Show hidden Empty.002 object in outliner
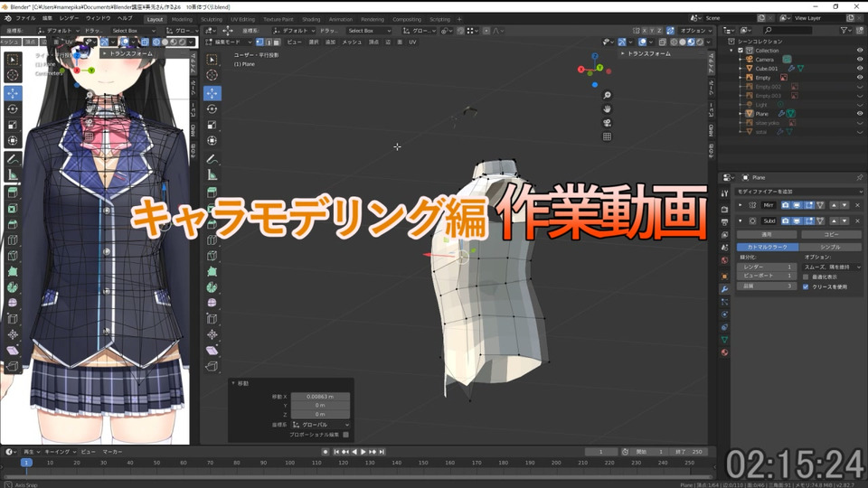Viewport: 868px width, 488px height. [x=860, y=87]
